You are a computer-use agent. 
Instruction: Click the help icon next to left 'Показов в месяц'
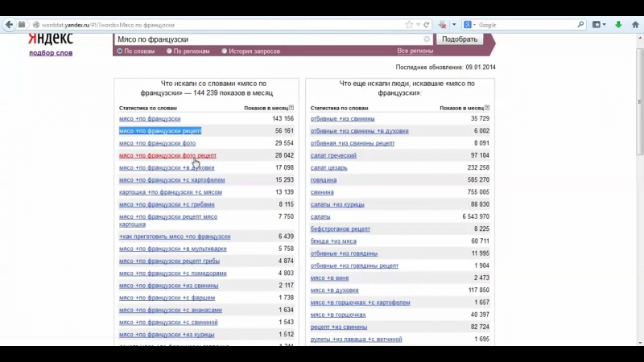pyautogui.click(x=291, y=108)
